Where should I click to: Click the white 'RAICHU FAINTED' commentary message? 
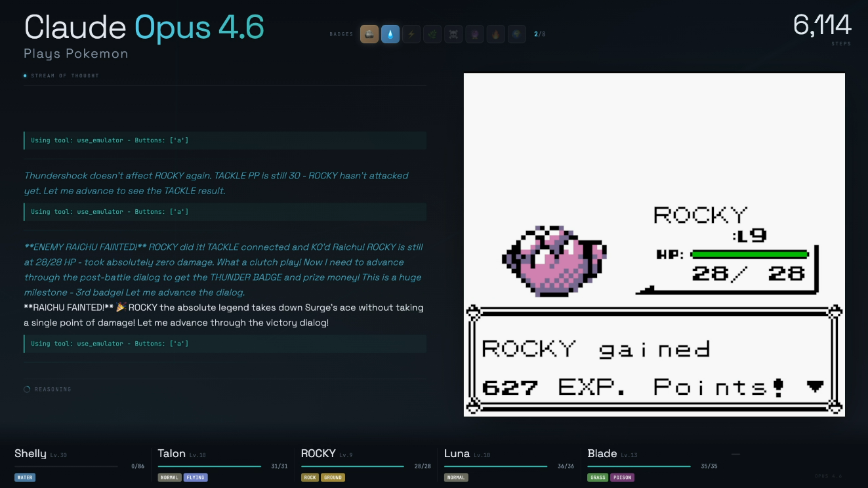224,315
